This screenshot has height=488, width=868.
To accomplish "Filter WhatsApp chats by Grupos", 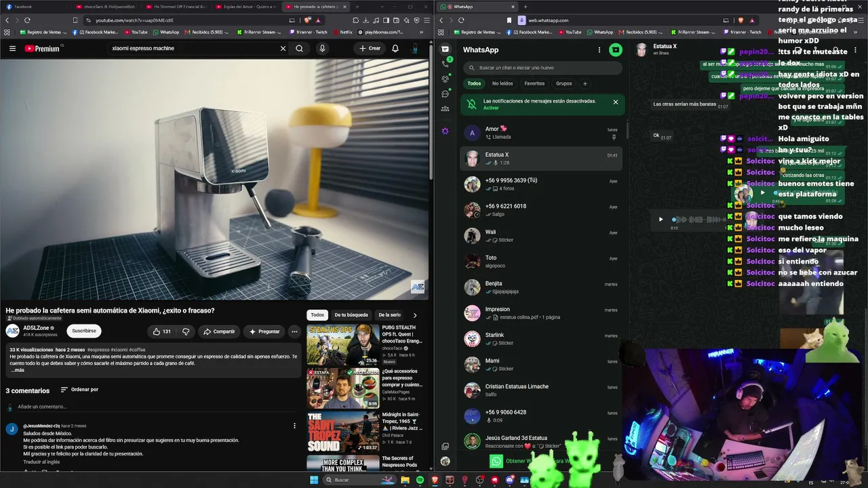I will pos(564,83).
